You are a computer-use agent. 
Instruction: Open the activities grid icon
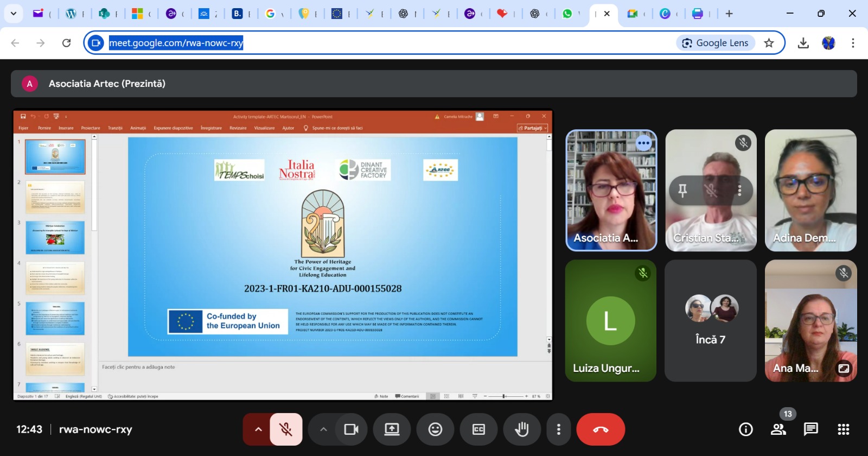tap(843, 429)
